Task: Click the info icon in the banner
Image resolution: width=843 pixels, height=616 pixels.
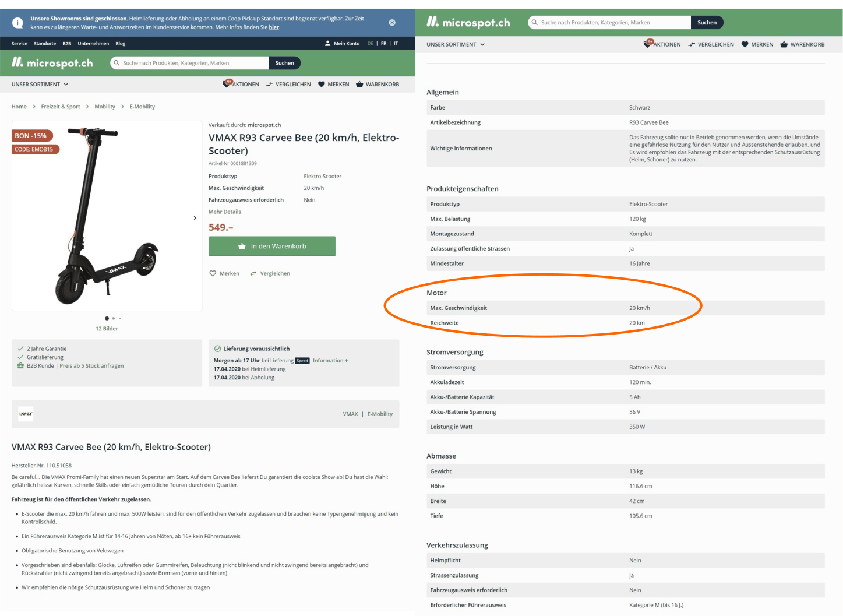Action: coord(18,23)
